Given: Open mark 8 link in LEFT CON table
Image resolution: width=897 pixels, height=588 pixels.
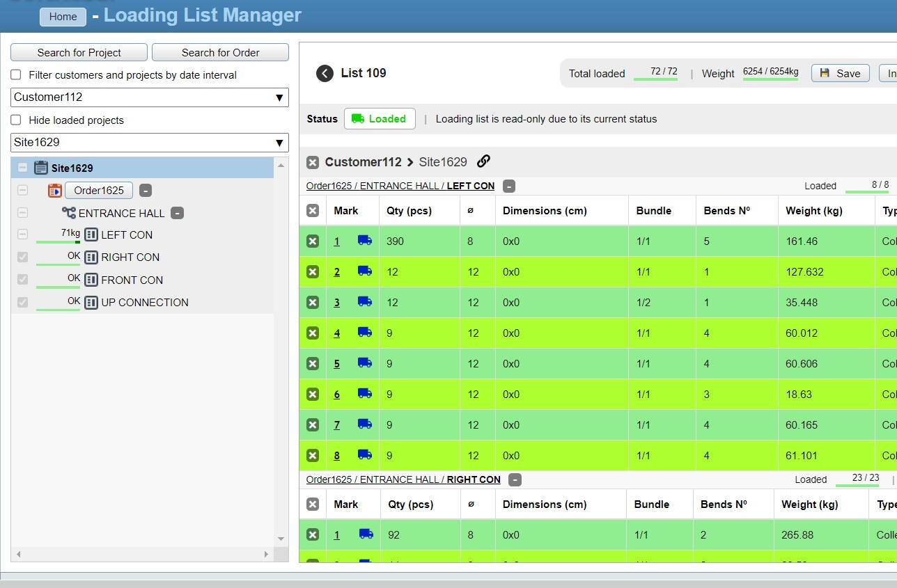Looking at the screenshot, I should click(x=337, y=456).
